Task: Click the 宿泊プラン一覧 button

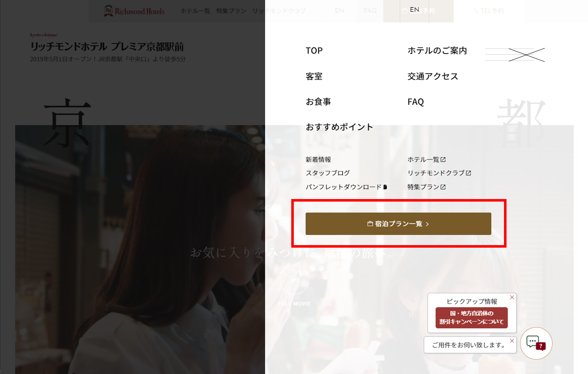Action: click(x=398, y=224)
